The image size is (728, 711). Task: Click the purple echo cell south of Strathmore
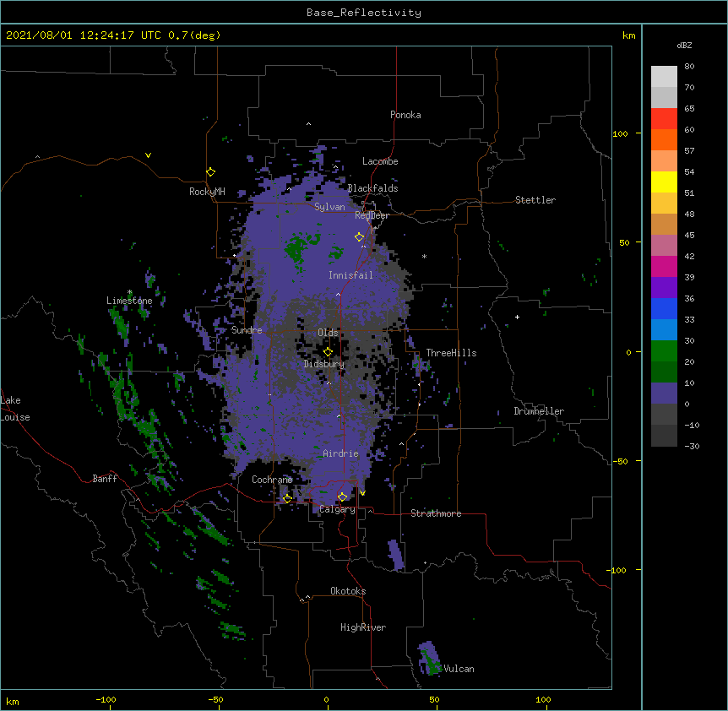click(x=395, y=555)
